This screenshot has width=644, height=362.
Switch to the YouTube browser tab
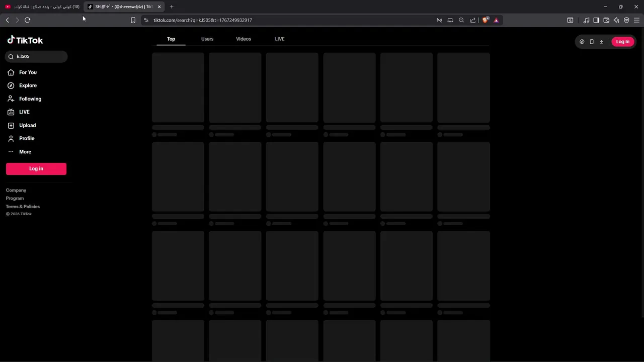42,7
